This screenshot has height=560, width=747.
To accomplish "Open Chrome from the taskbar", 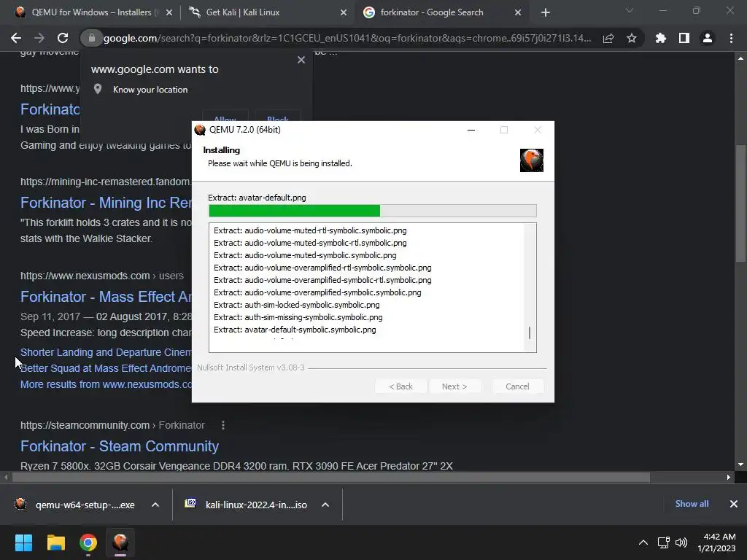I will (88, 542).
